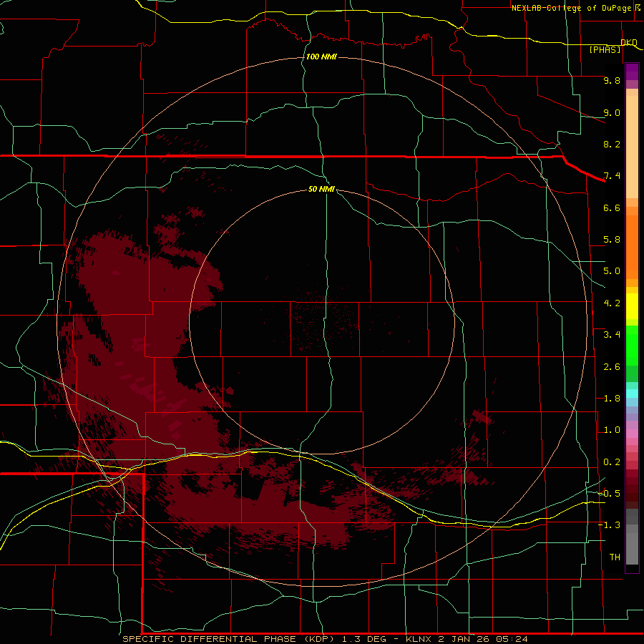This screenshot has width=644, height=644.
Task: Click the 9.8 scale value
Action: pyautogui.click(x=612, y=81)
